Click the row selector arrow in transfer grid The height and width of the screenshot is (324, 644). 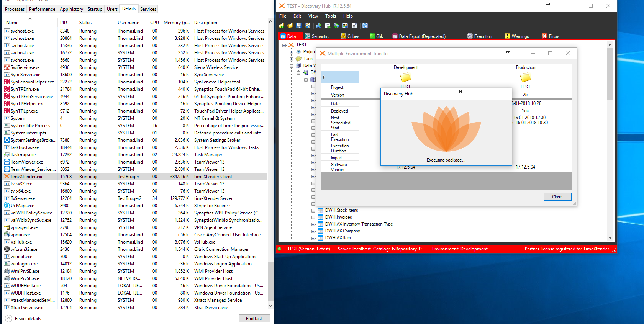click(324, 77)
